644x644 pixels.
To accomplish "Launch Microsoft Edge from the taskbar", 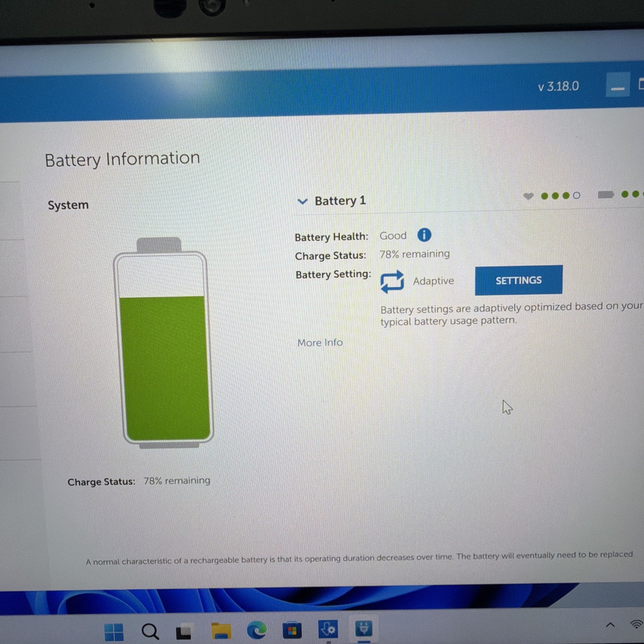I will (256, 630).
